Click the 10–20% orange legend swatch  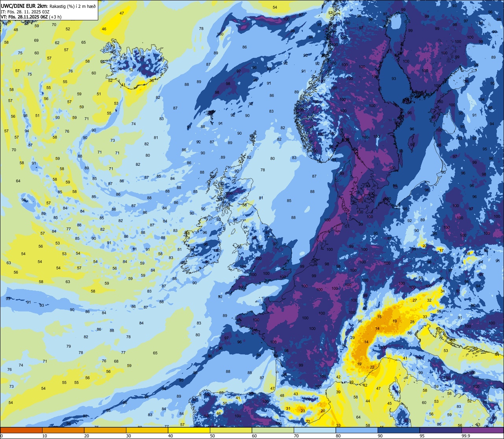pyautogui.click(x=63, y=430)
